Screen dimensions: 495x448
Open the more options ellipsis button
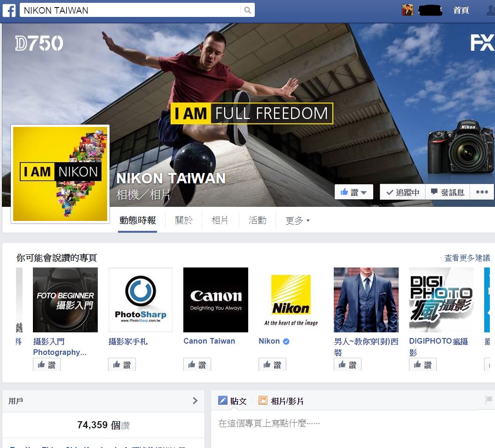click(x=482, y=192)
